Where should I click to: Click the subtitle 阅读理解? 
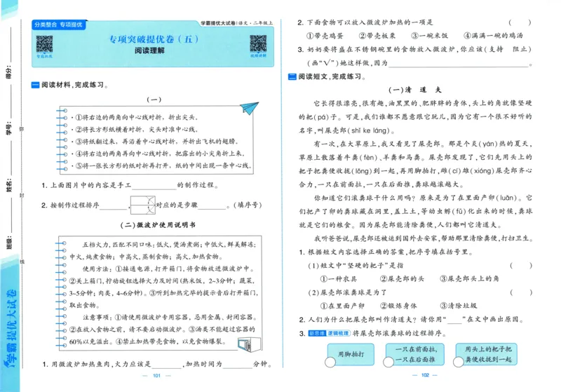click(x=149, y=50)
